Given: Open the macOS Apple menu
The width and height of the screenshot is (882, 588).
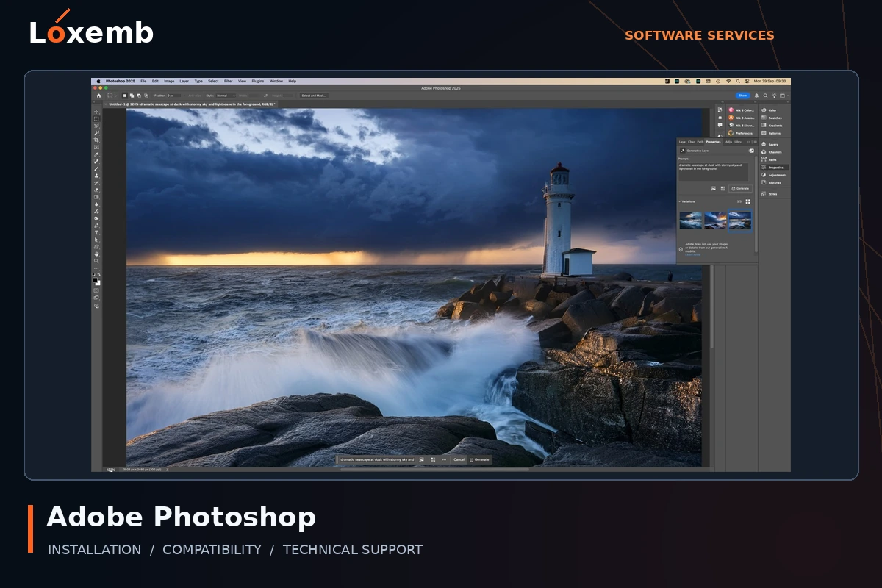Looking at the screenshot, I should (98, 81).
